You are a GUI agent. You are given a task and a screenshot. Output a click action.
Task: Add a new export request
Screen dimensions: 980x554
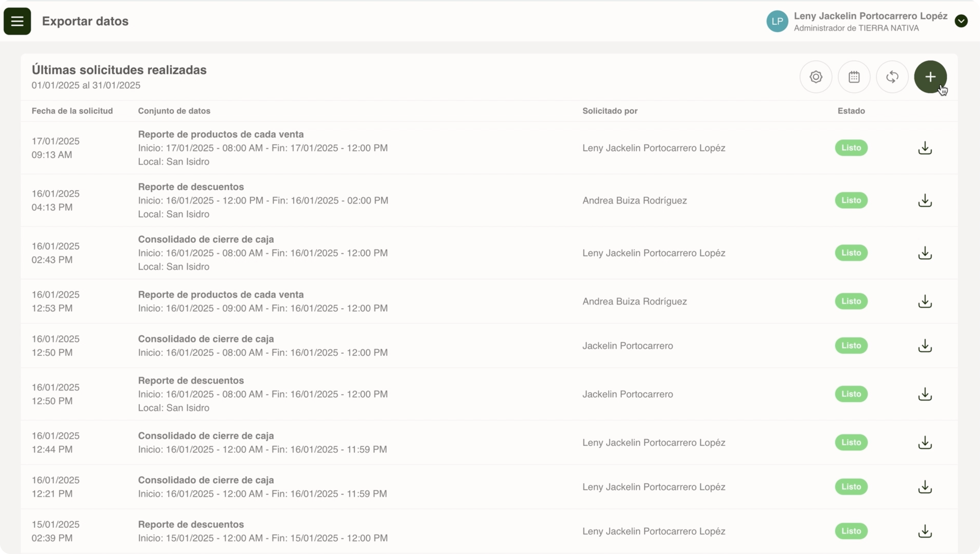(930, 77)
